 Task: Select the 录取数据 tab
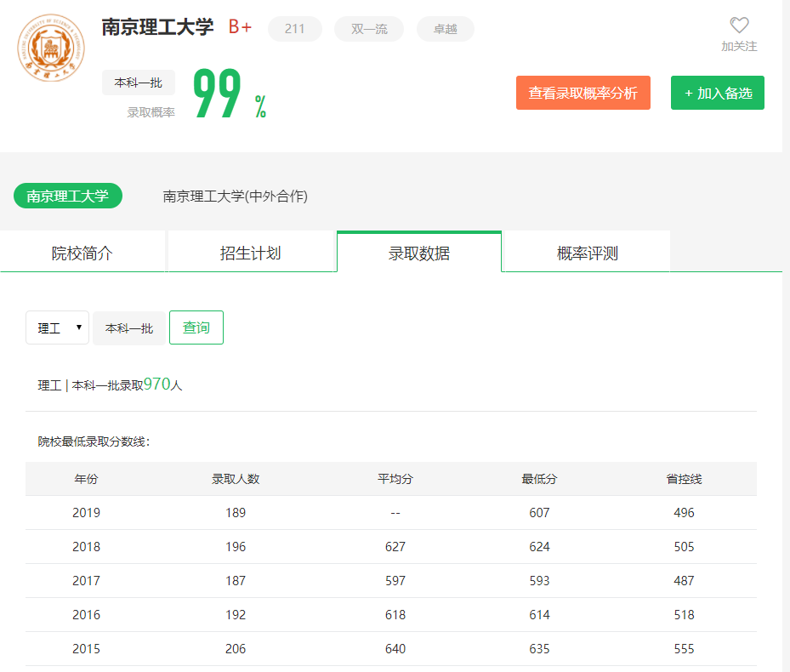pos(419,253)
